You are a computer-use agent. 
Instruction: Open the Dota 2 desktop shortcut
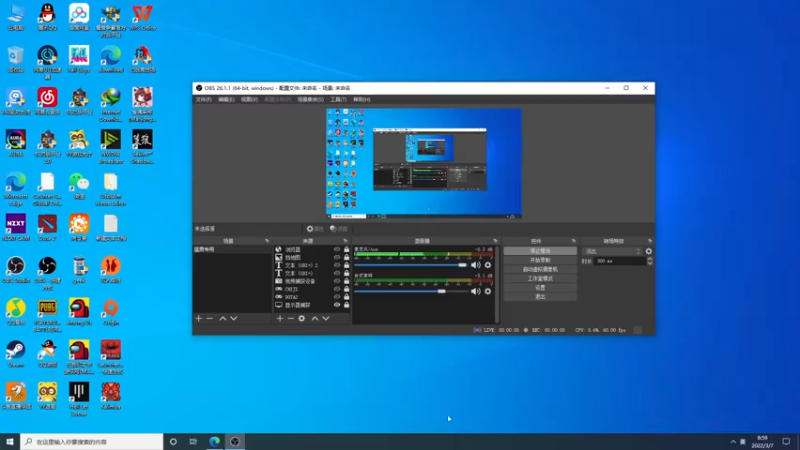pos(47,228)
